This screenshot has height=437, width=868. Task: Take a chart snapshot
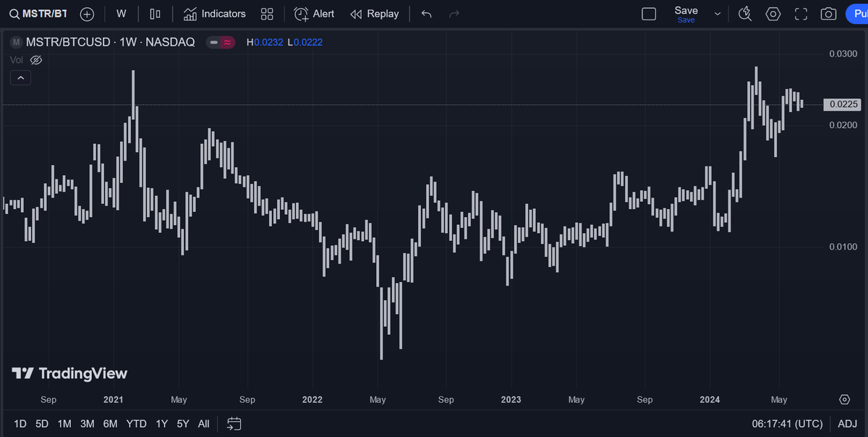(x=829, y=14)
